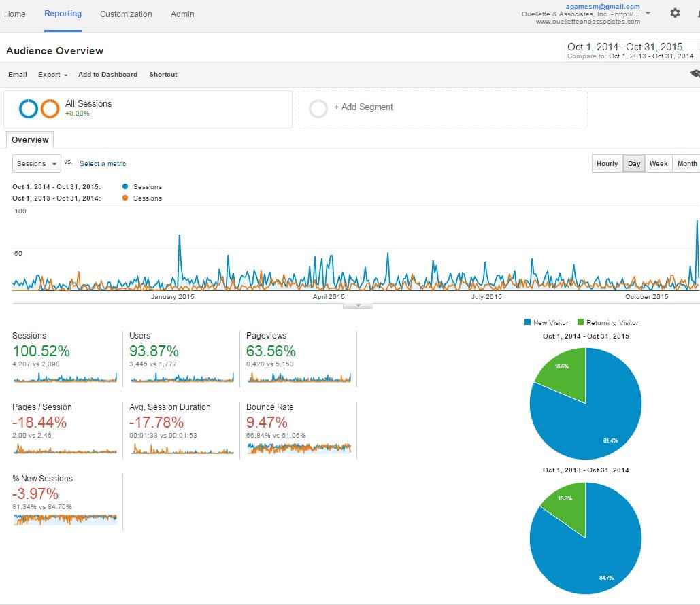Viewport: 700px width, 605px height.
Task: Expand the Export dropdown menu
Action: pos(52,75)
